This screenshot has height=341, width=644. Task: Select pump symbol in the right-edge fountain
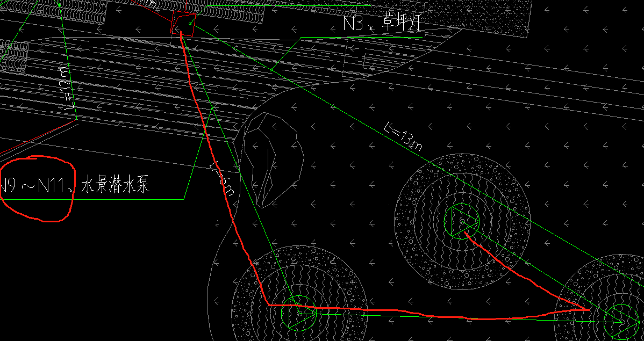pyautogui.click(x=621, y=322)
